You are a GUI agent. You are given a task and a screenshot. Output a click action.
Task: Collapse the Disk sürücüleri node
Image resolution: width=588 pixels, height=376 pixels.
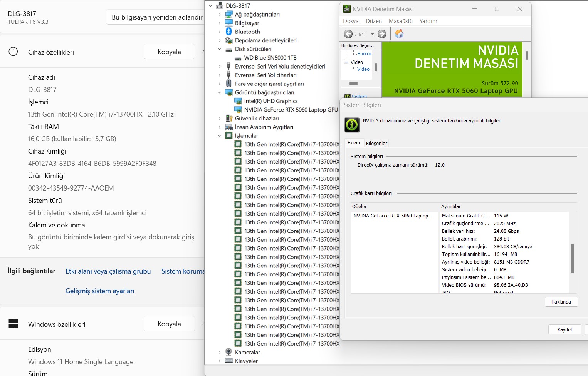pos(220,49)
